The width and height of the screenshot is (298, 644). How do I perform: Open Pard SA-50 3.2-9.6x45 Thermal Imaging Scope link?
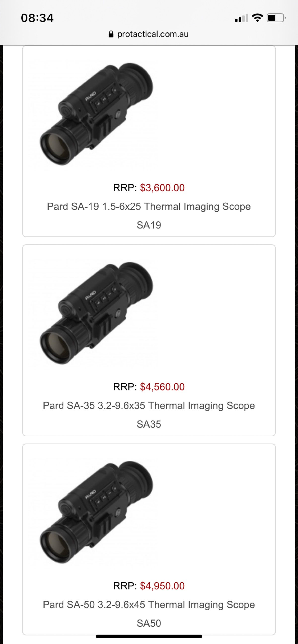tap(149, 605)
